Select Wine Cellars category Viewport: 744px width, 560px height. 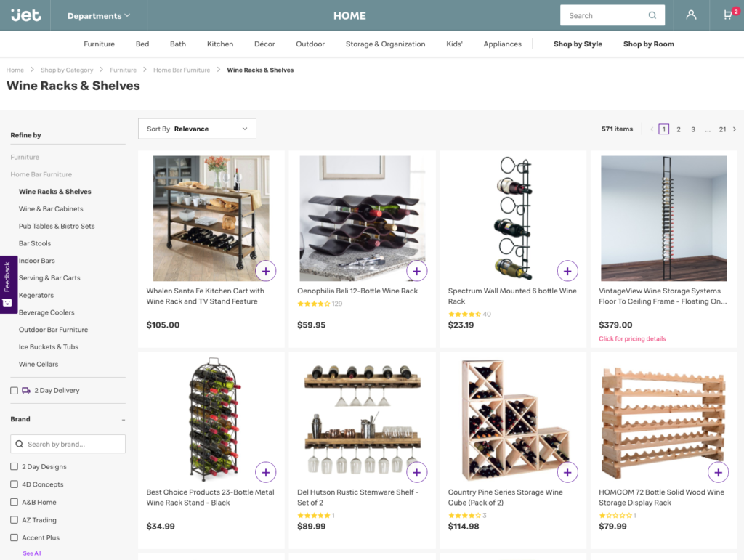pyautogui.click(x=39, y=364)
